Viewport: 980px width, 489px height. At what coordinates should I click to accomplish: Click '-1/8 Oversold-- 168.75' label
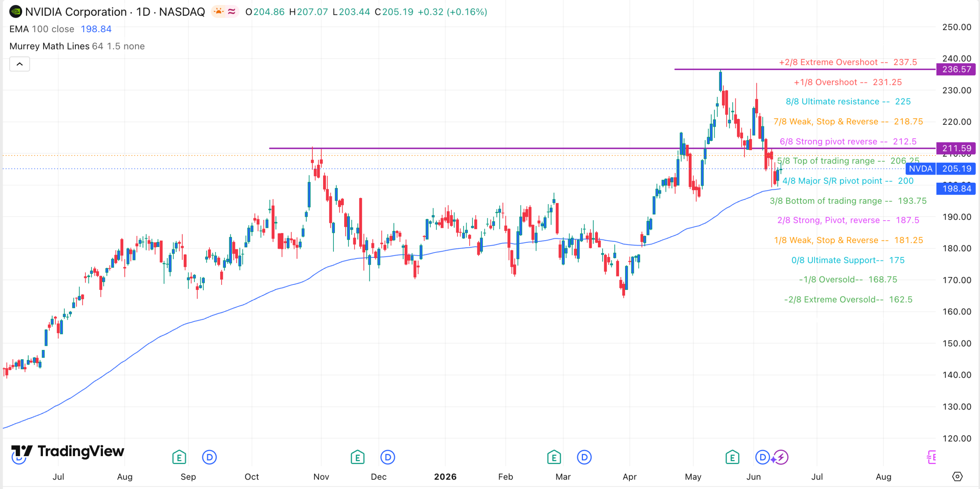[x=848, y=280]
